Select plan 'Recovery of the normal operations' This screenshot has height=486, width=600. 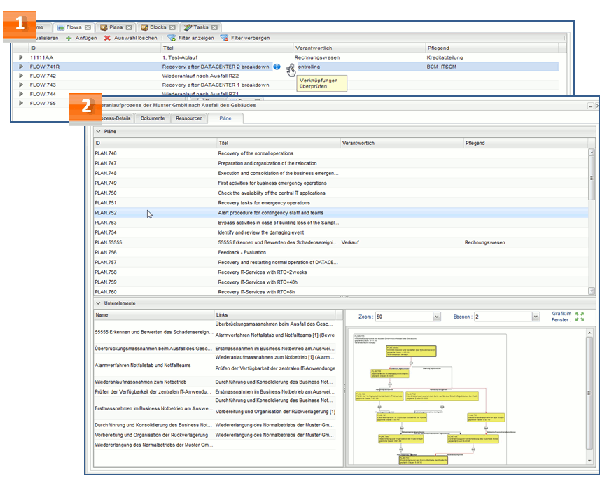(341, 153)
